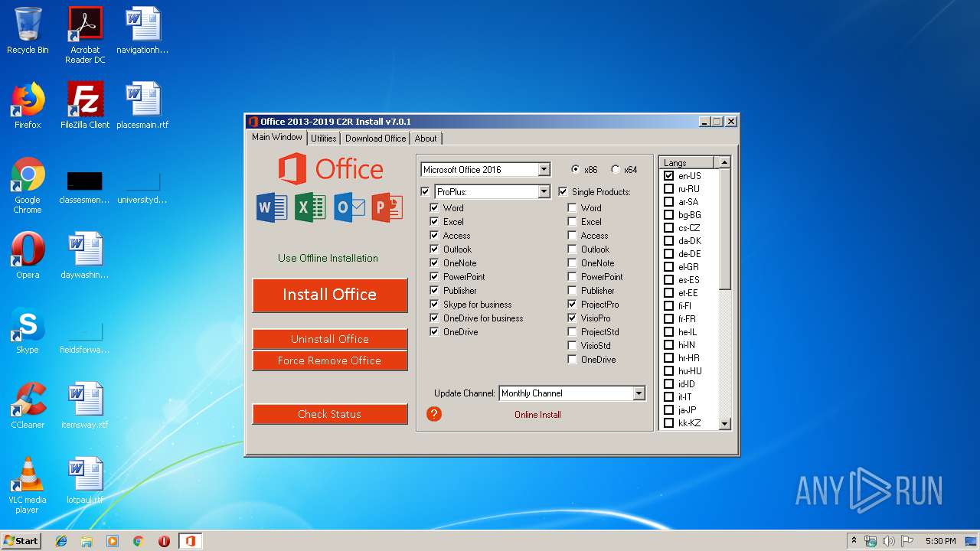The image size is (980, 551).
Task: Uncheck the VisioPro single product
Action: pos(572,318)
